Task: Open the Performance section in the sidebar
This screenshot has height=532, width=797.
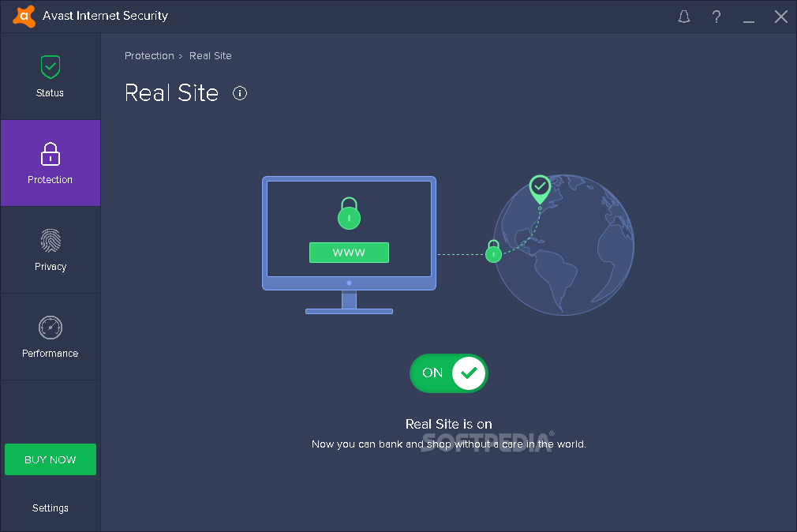Action: tap(51, 337)
